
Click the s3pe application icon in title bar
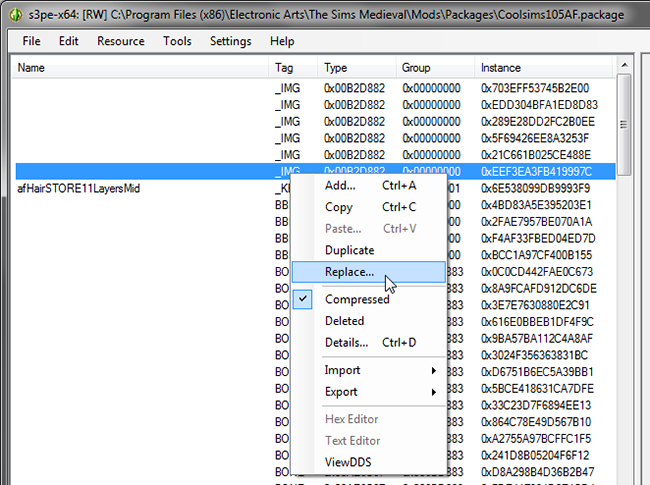click(13, 12)
